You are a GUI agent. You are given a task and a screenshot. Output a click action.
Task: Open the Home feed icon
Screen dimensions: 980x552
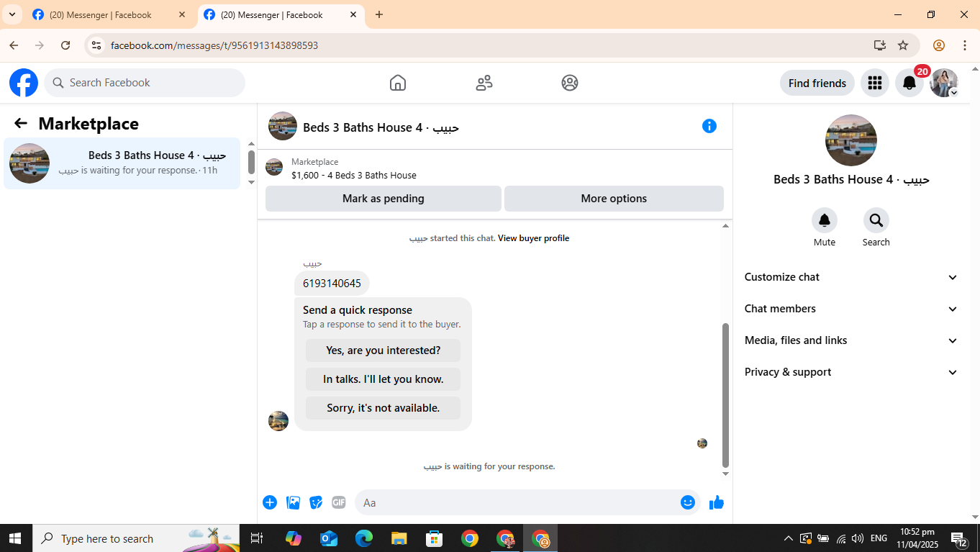[398, 83]
